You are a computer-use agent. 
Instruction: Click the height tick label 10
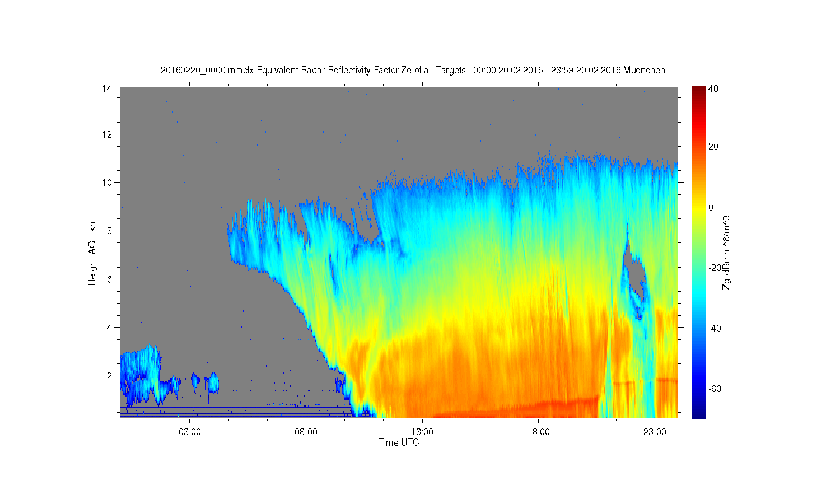(107, 183)
